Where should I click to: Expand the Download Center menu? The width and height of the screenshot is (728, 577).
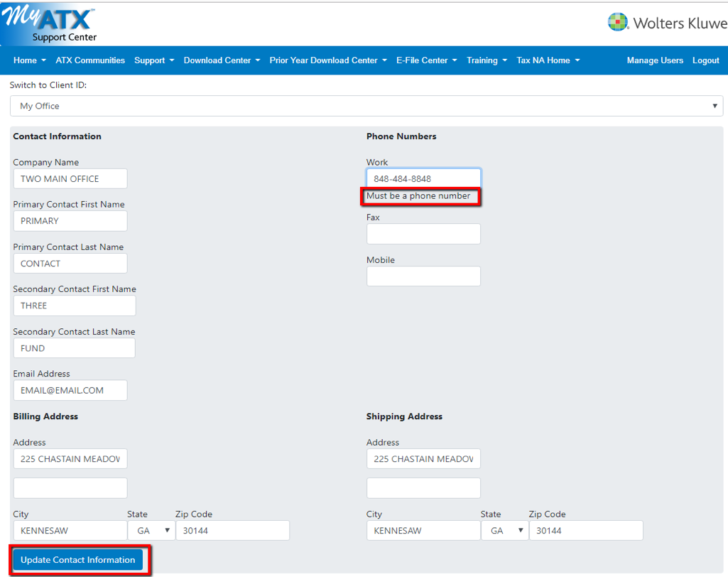(222, 60)
